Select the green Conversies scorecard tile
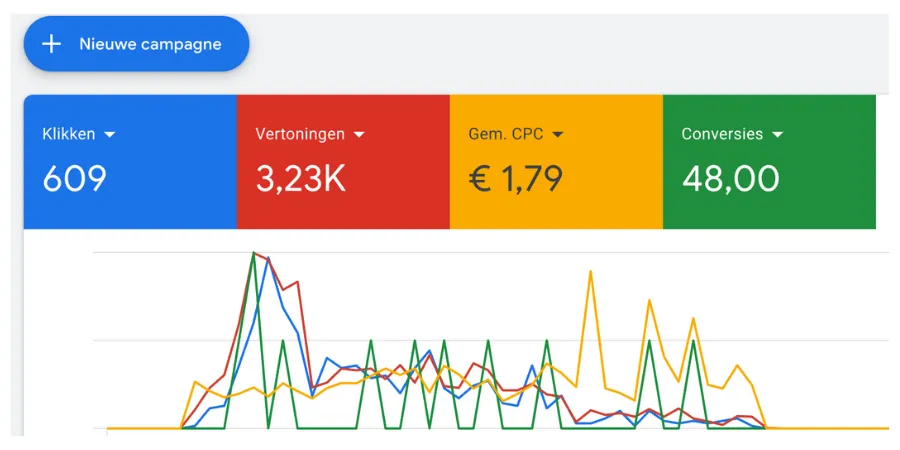This screenshot has width=900, height=450. 769,162
